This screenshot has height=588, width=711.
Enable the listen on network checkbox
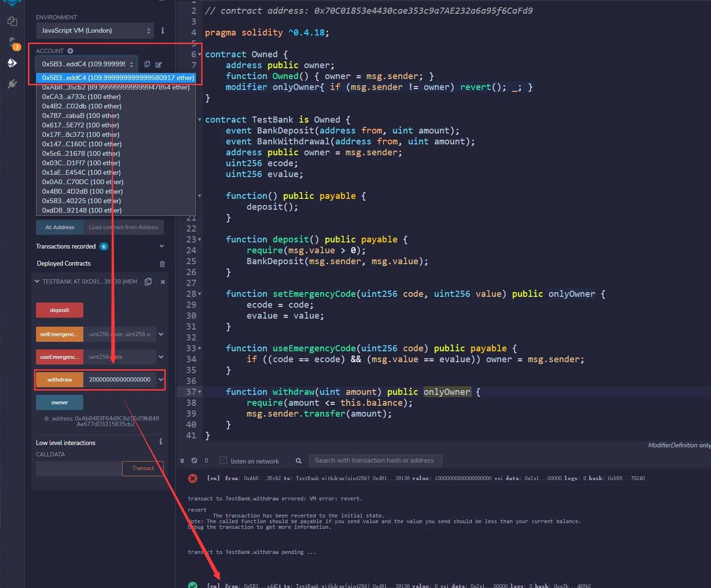223,461
